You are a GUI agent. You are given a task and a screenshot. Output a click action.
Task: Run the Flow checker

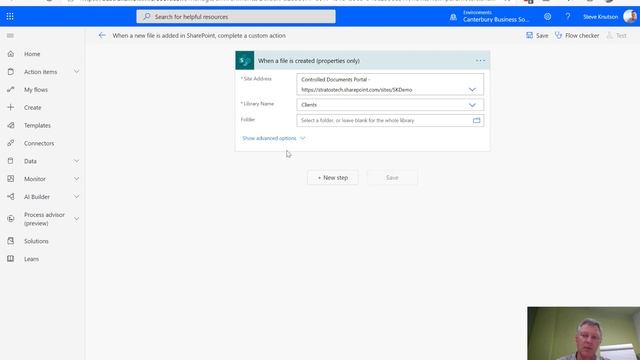[x=577, y=36]
